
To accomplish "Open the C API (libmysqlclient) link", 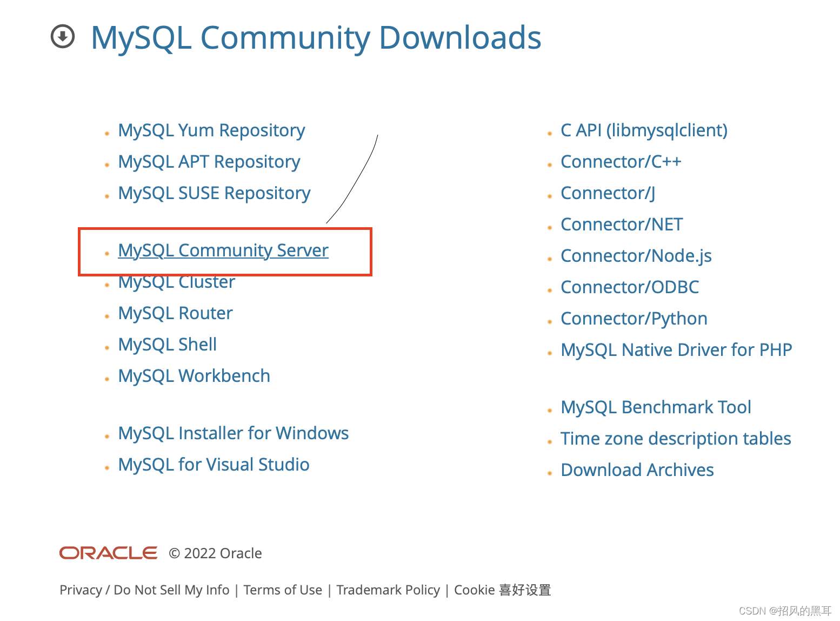I will point(644,130).
